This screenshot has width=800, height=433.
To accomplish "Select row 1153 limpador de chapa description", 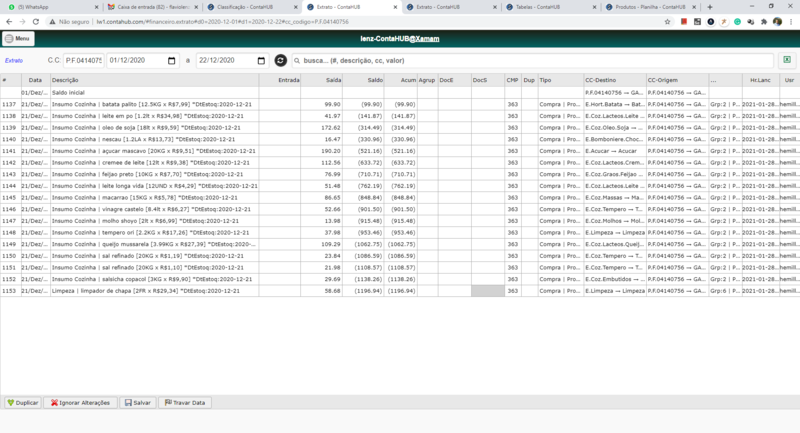I will 155,291.
